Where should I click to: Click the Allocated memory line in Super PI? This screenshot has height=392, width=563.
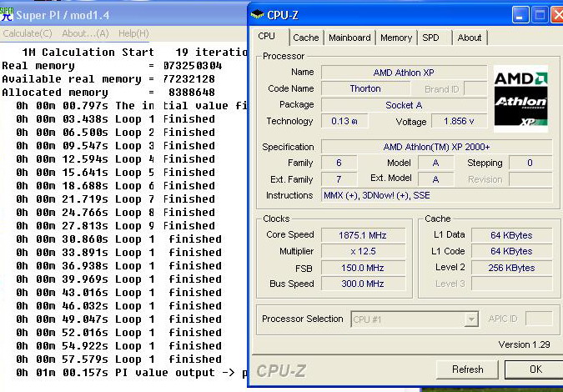coord(108,93)
